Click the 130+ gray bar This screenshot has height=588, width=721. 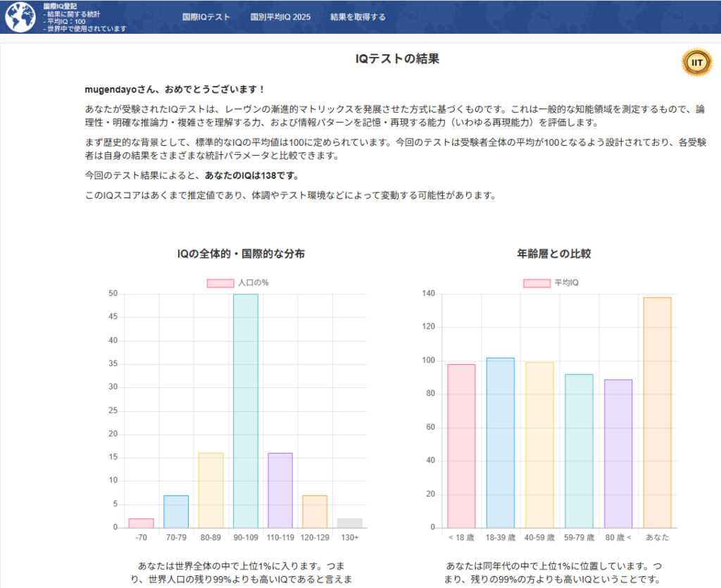tap(350, 523)
